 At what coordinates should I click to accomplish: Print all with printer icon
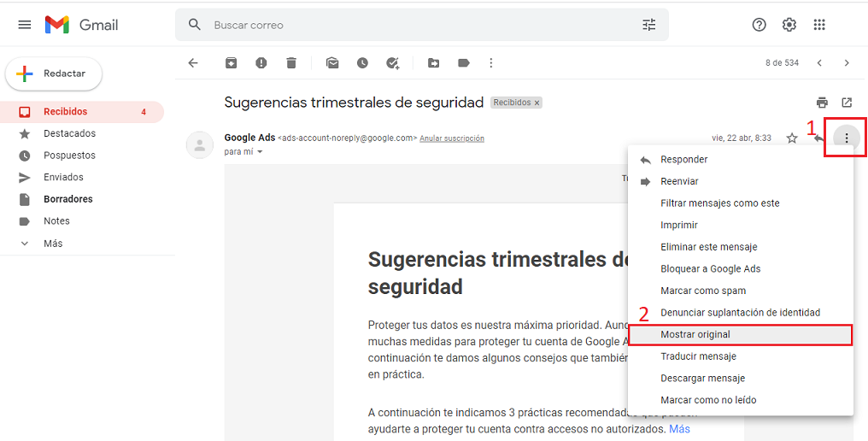coord(822,103)
